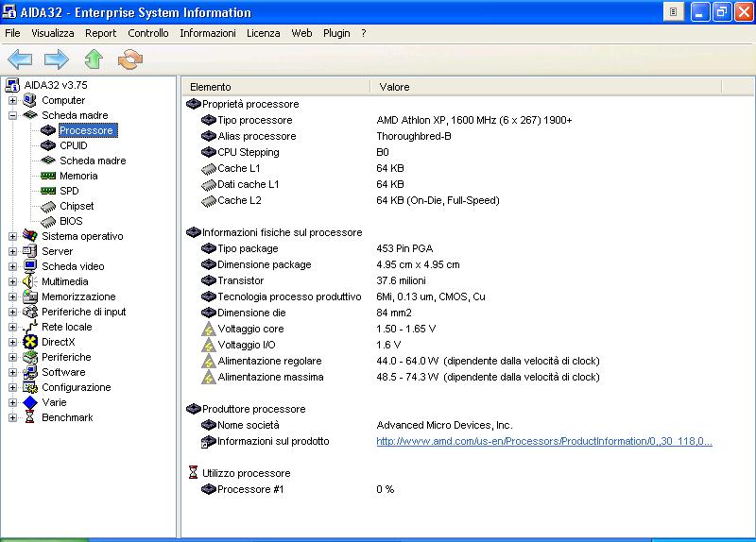This screenshot has height=542, width=756.
Task: Select the Scheda madre child item
Action: pyautogui.click(x=93, y=161)
